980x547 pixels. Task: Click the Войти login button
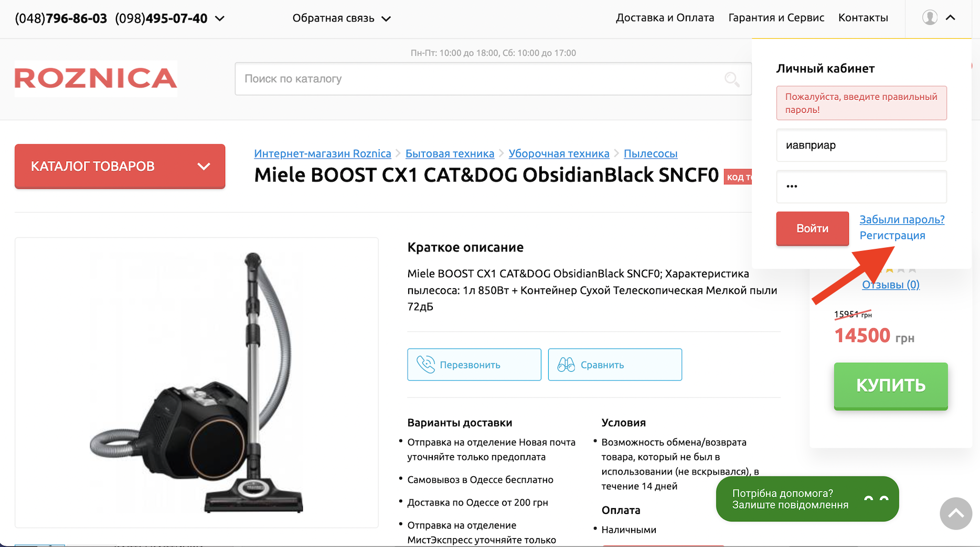812,228
